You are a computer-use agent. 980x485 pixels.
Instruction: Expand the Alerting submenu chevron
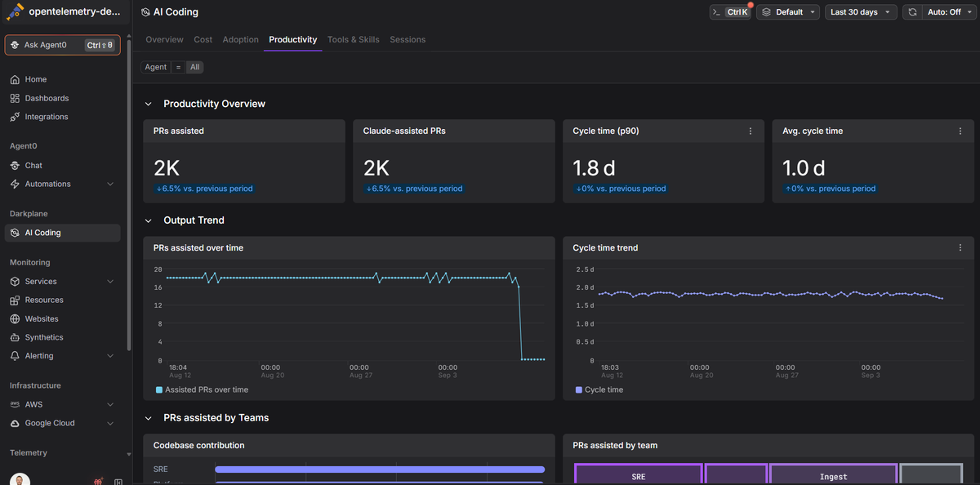[110, 356]
